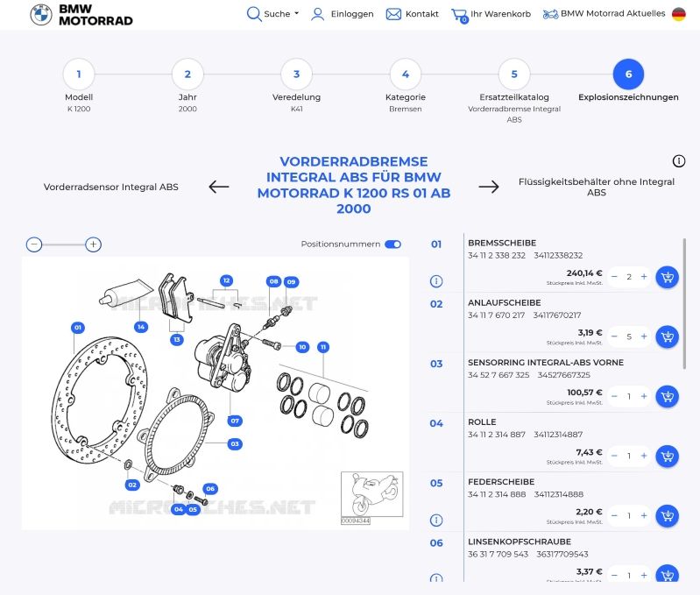Screen dimensions: 700x595
Task: Add Sensorring Integral-ABS vorne to cart
Action: tap(667, 396)
